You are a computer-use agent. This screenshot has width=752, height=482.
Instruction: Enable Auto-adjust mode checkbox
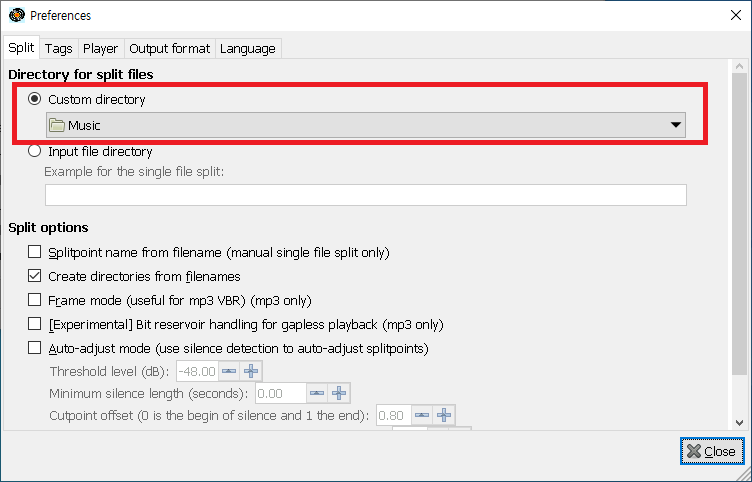tap(36, 349)
